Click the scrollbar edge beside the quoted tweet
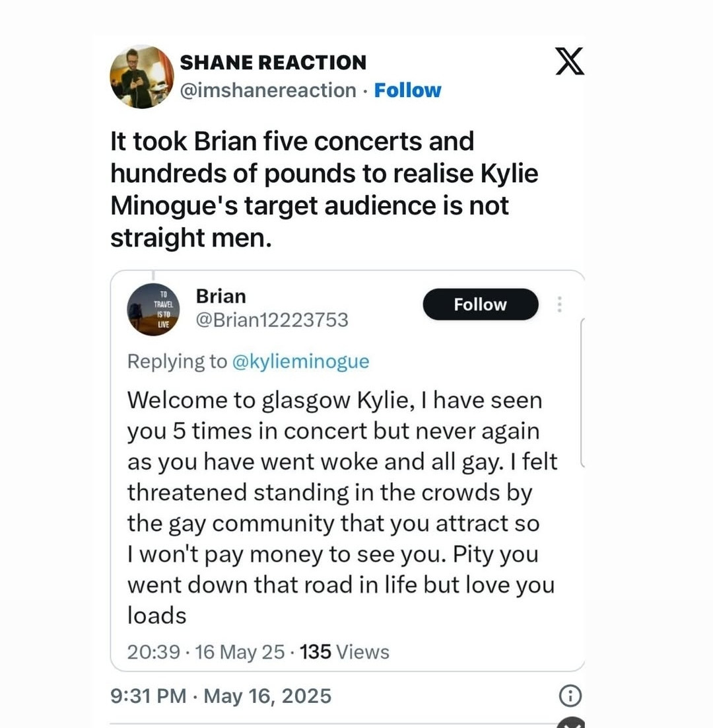This screenshot has height=728, width=713. [x=583, y=393]
